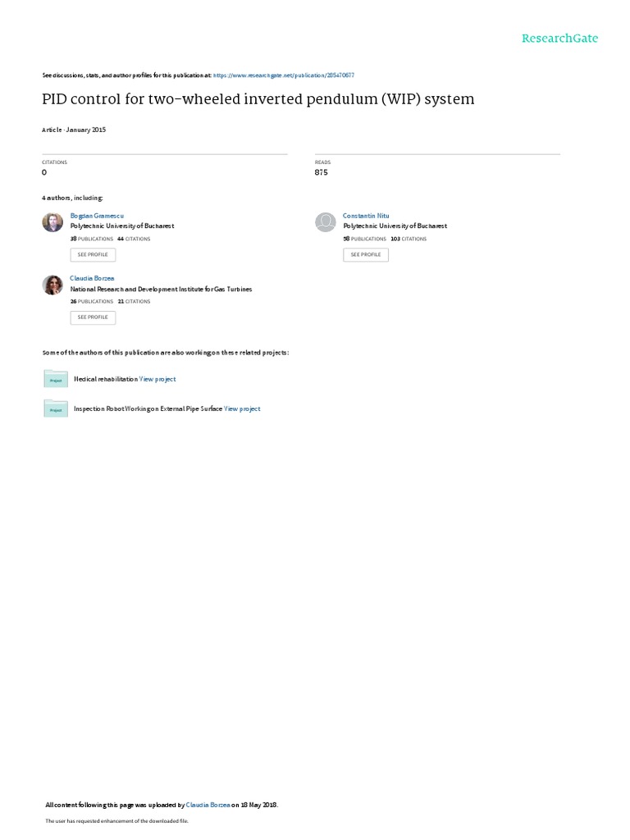The height and width of the screenshot is (840, 630).
Task: Open Bogdan Gramescu's profile photo
Action: pyautogui.click(x=52, y=221)
